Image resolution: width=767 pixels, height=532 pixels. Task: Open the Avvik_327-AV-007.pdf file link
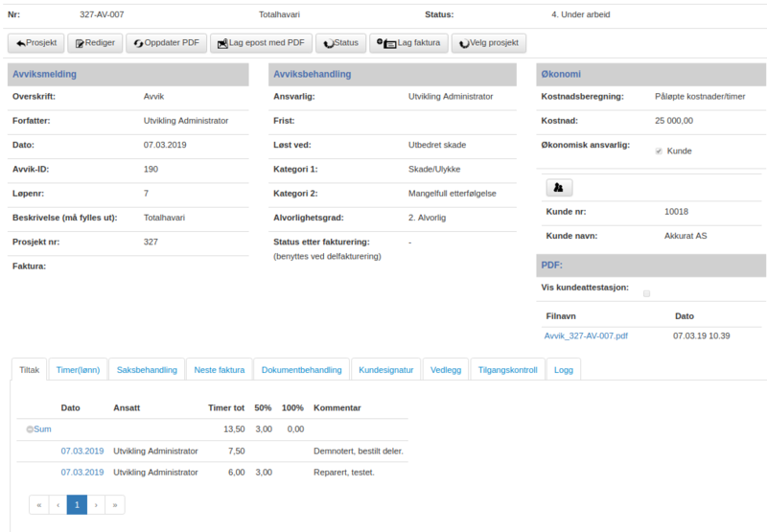pos(586,336)
